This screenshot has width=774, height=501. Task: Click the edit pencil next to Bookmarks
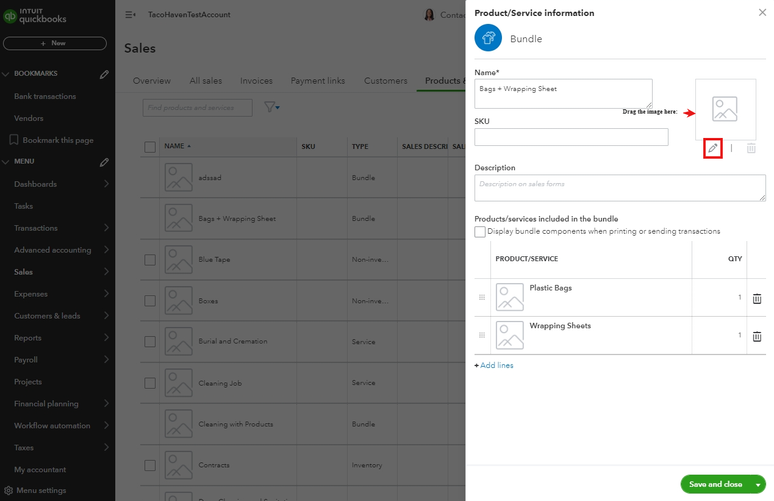[104, 74]
